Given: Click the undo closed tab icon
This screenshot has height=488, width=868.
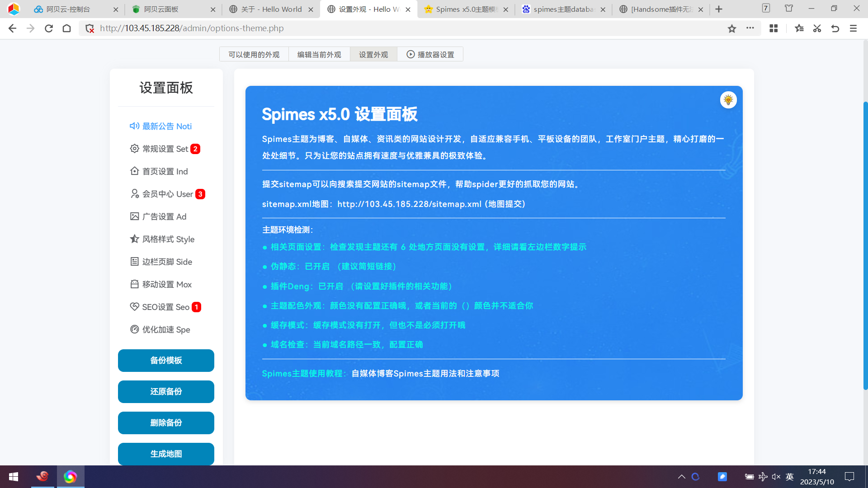Looking at the screenshot, I should [835, 28].
